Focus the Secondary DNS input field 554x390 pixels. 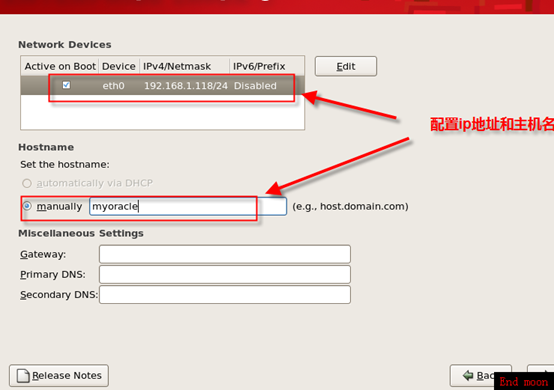[x=225, y=295]
